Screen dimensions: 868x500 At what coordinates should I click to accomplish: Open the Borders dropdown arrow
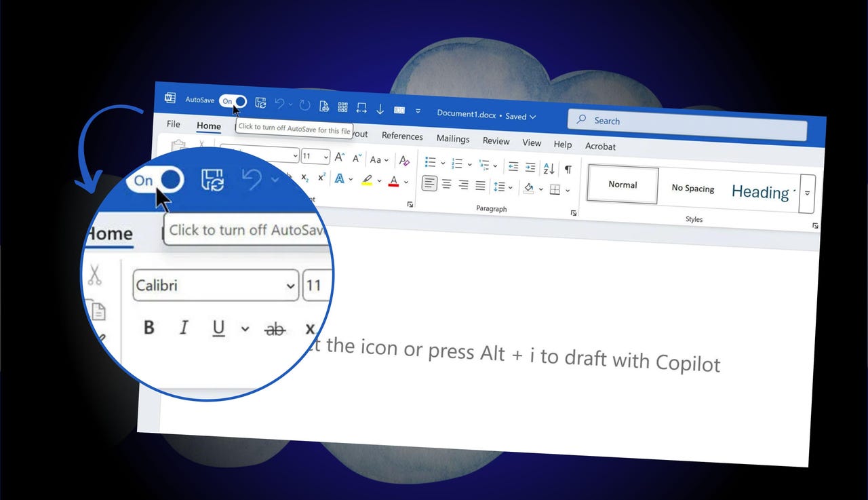pos(568,190)
